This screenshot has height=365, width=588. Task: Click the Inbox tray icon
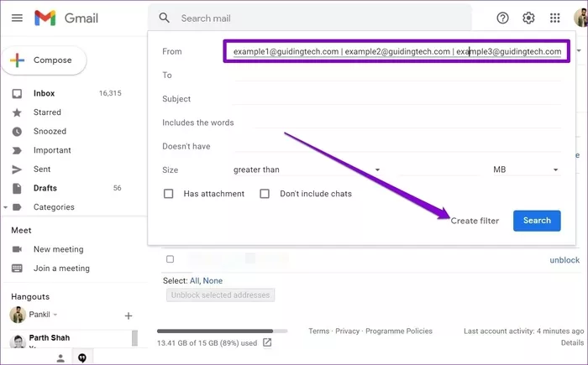pyautogui.click(x=17, y=93)
